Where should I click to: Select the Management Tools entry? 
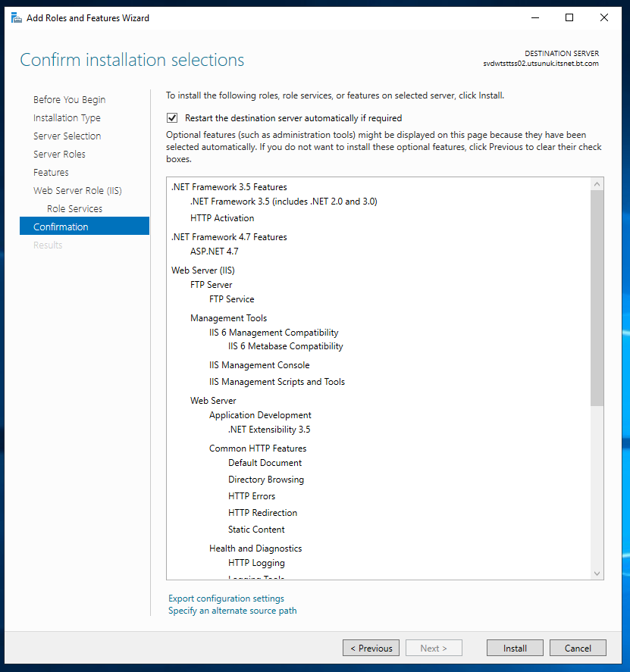(229, 318)
